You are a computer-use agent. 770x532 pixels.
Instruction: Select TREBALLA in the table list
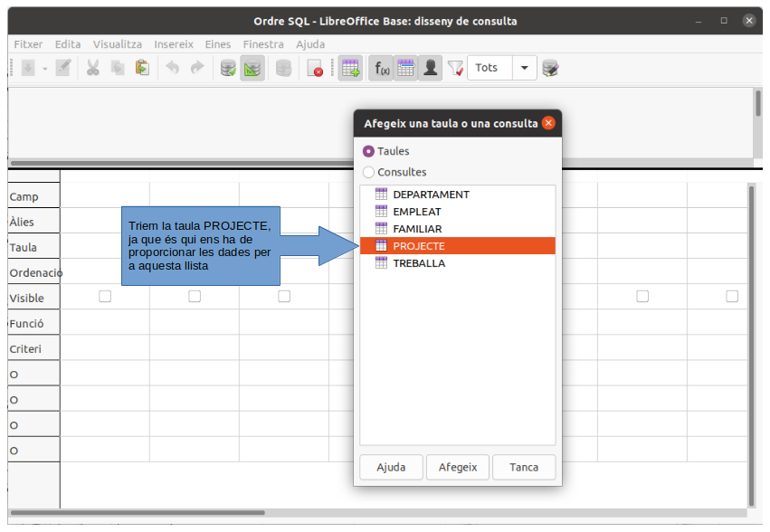click(x=458, y=263)
